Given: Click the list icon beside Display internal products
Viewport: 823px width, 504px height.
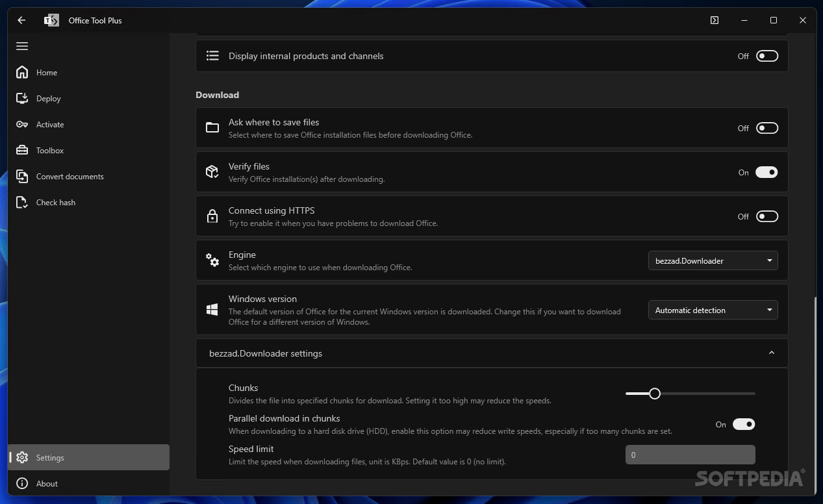Looking at the screenshot, I should pos(212,56).
